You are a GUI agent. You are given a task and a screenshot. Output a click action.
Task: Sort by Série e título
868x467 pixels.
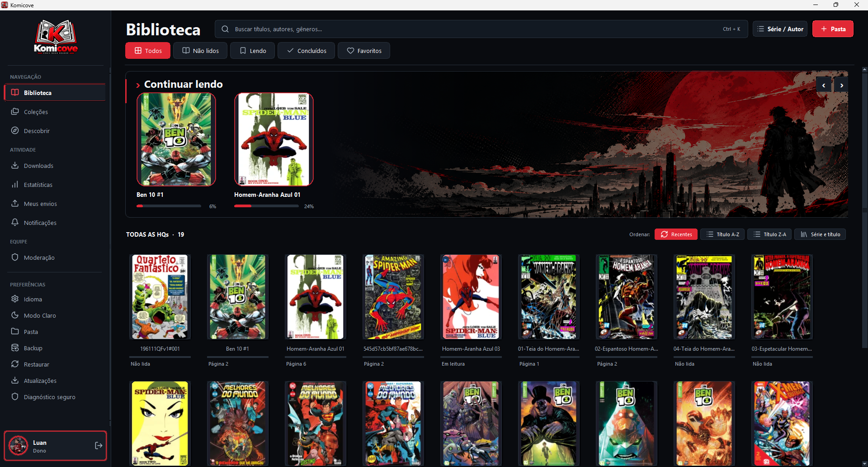pyautogui.click(x=820, y=234)
